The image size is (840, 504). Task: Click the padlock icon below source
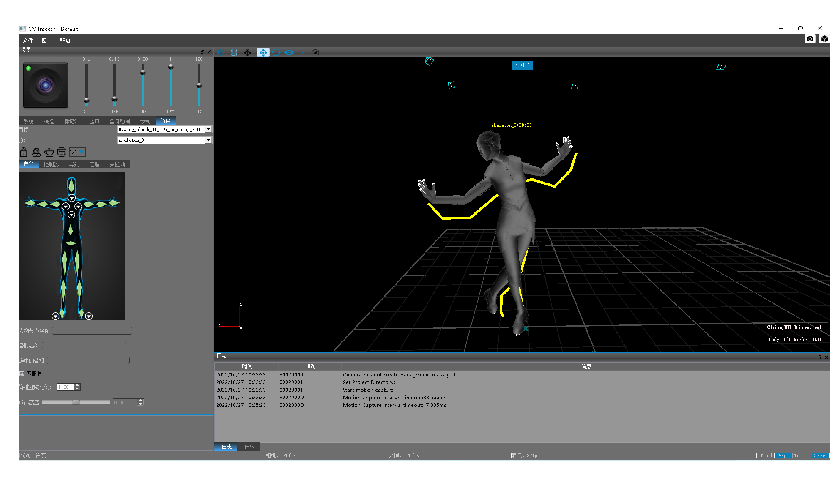(x=23, y=152)
